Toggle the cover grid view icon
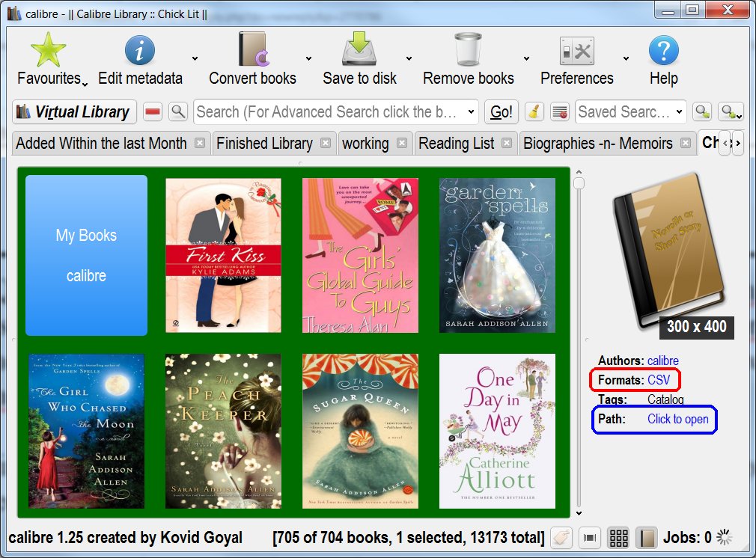Viewport: 756px width, 558px height. [618, 538]
